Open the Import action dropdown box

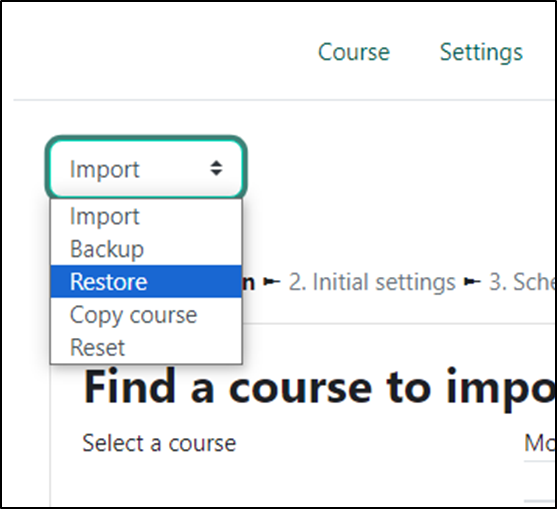click(x=146, y=168)
